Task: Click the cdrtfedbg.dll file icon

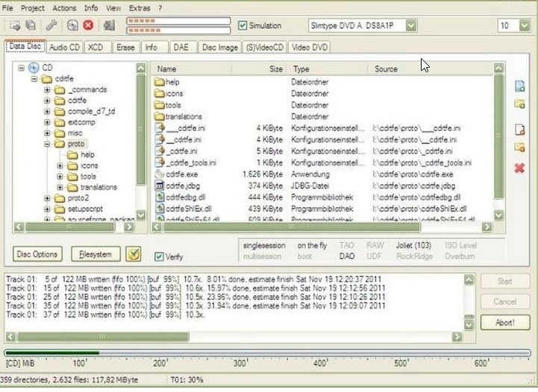Action: pos(160,197)
